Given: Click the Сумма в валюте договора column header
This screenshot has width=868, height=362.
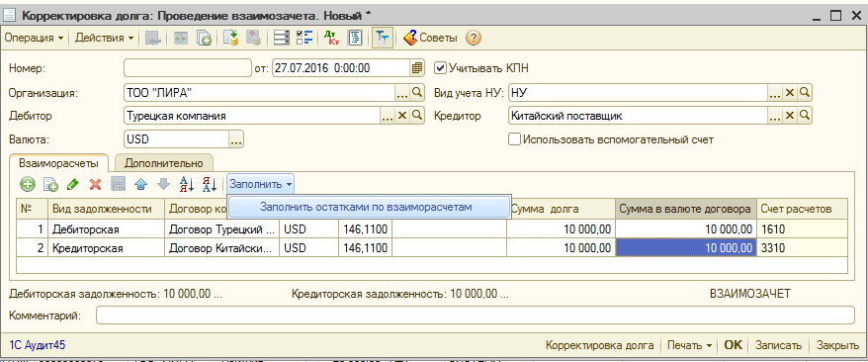Looking at the screenshot, I should [x=685, y=209].
